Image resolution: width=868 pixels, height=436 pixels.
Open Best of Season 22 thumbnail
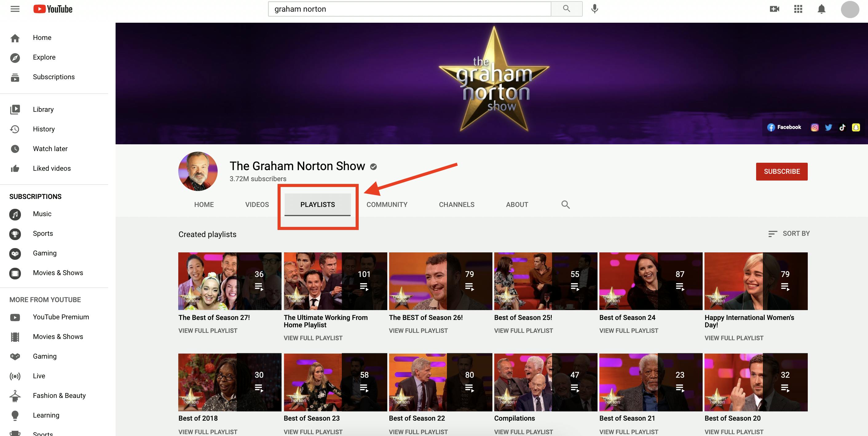coord(440,382)
